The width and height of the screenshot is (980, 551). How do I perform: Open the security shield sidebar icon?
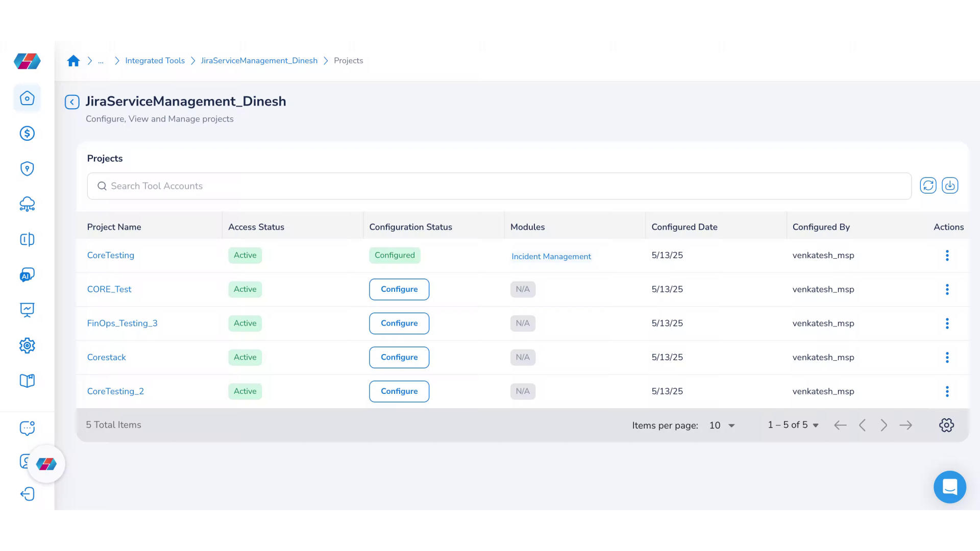tap(27, 168)
